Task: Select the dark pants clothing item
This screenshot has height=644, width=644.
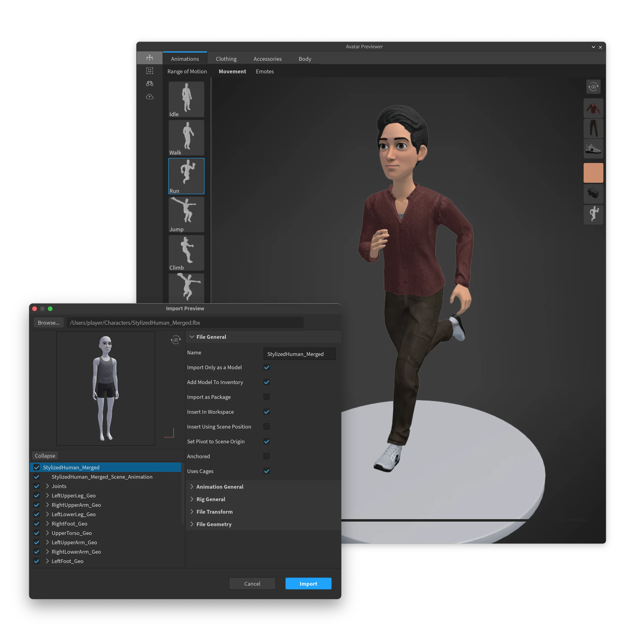Action: tap(593, 128)
